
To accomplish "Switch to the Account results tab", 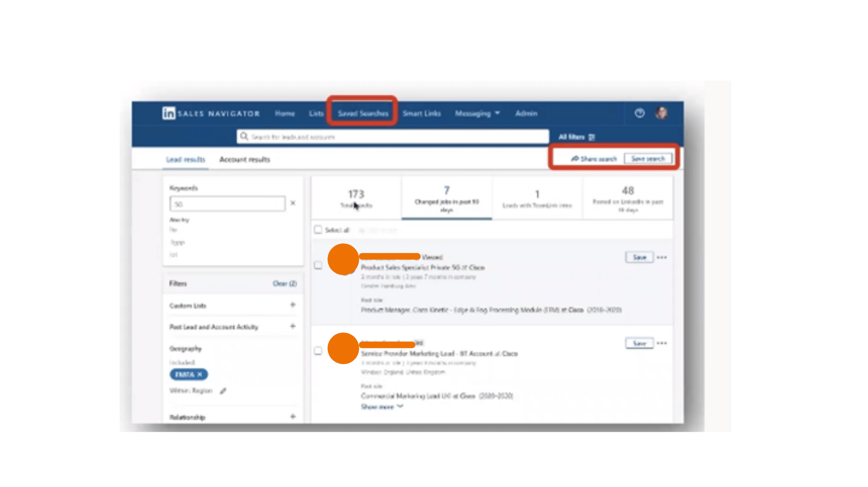I will point(245,160).
